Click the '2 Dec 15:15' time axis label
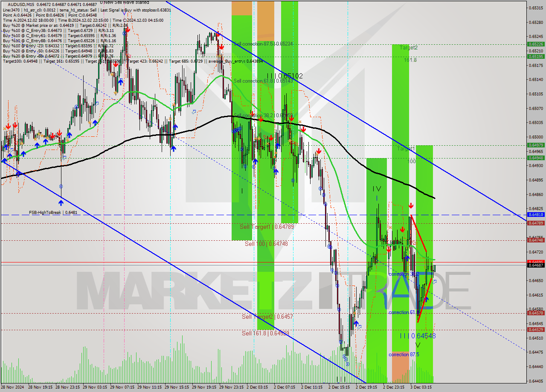The width and height of the screenshot is (546, 392). click(x=339, y=388)
